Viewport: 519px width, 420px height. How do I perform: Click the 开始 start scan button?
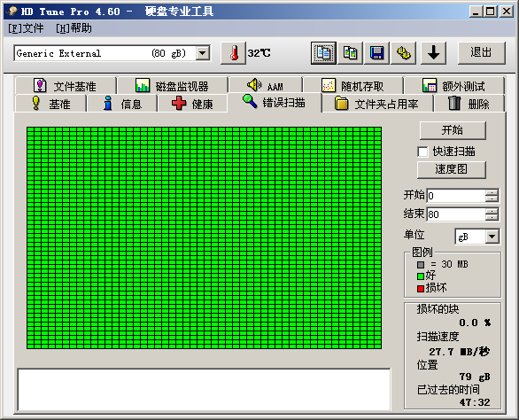(x=453, y=130)
